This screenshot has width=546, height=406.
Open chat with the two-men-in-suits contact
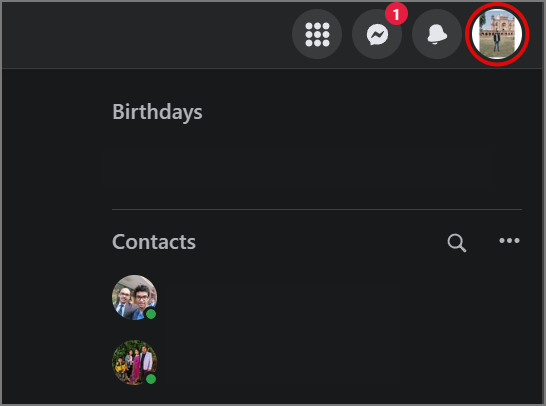click(x=134, y=297)
